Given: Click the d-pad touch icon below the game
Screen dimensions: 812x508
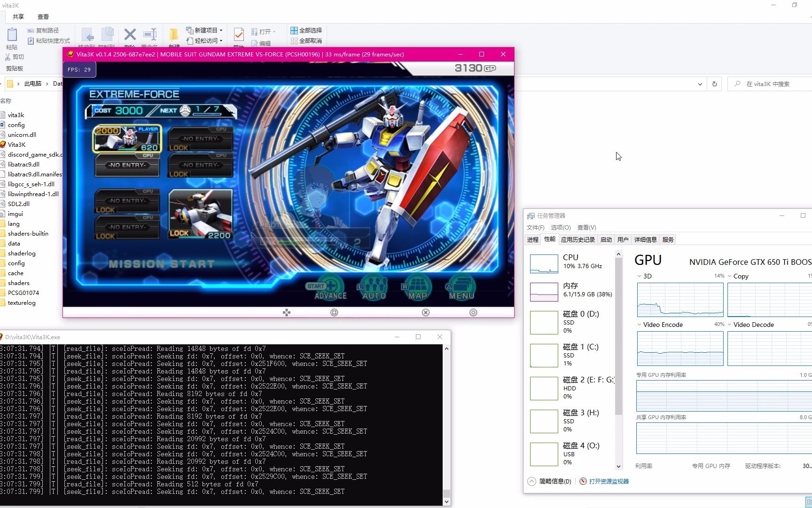Looking at the screenshot, I should (x=287, y=312).
